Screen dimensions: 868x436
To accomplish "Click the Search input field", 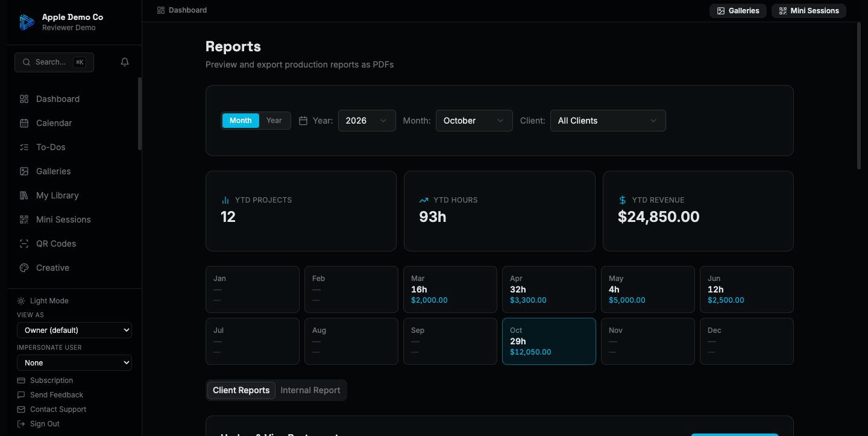I will [x=54, y=62].
